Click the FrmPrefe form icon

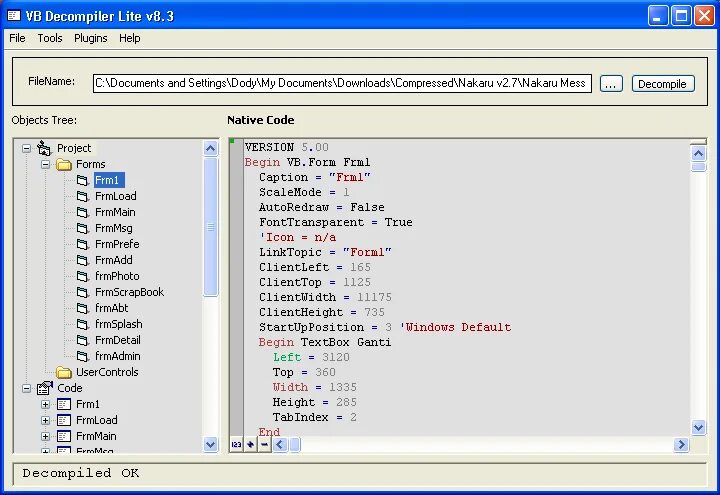[83, 244]
